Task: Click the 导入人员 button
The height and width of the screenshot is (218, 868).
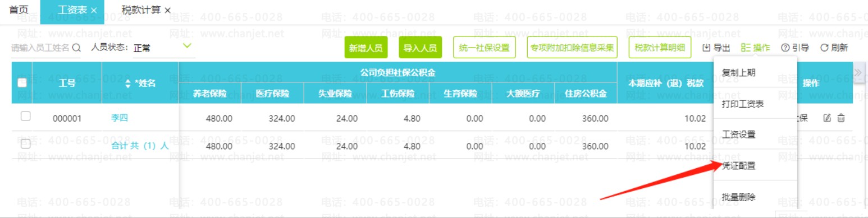Action: click(420, 48)
